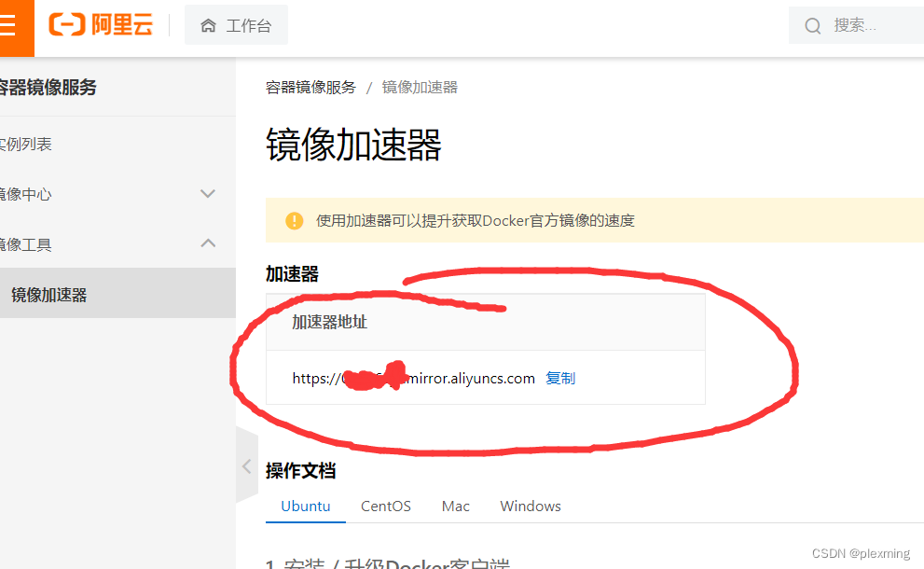Screen dimensions: 924x569
Task: Switch to the Mac tab
Action: [x=456, y=507]
